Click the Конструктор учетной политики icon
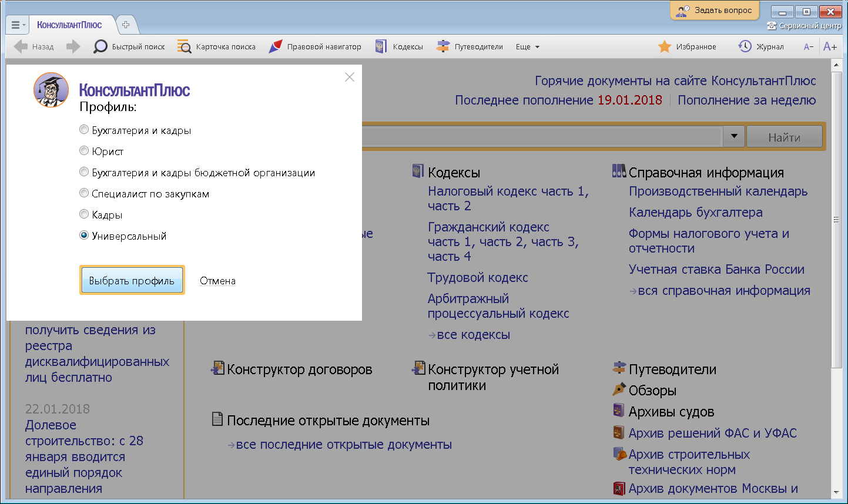This screenshot has height=504, width=848. pyautogui.click(x=418, y=368)
